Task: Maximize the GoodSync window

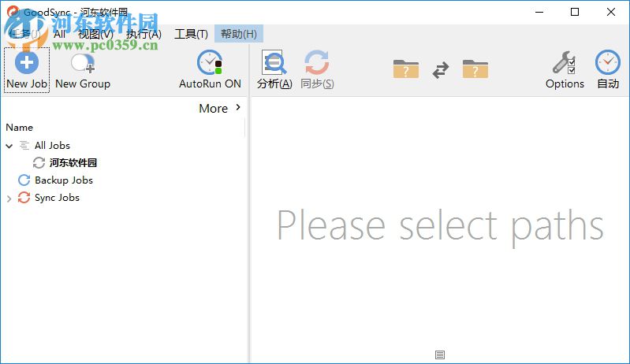Action: click(x=575, y=12)
